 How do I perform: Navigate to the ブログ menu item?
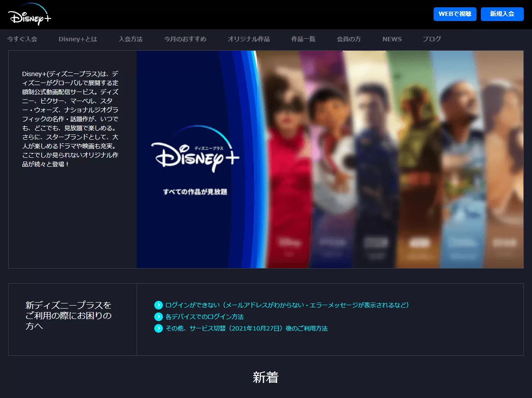click(x=431, y=39)
